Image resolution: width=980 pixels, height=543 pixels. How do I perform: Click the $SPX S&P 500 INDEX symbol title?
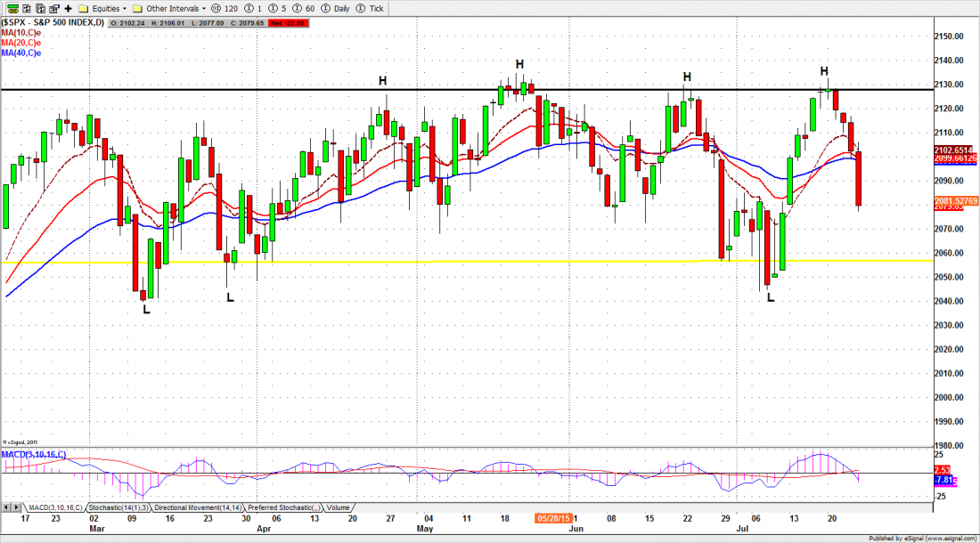(53, 22)
